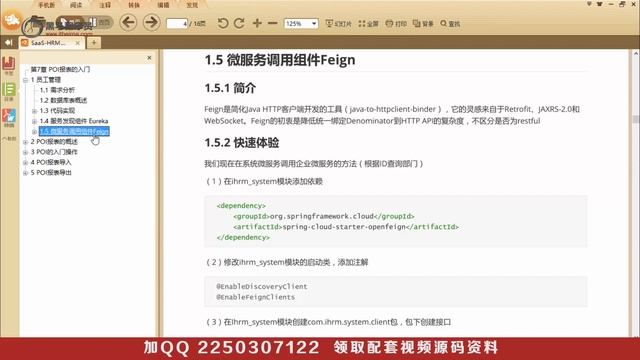Open the find tool (查找)
The height and width of the screenshot is (360, 640).
point(450,24)
